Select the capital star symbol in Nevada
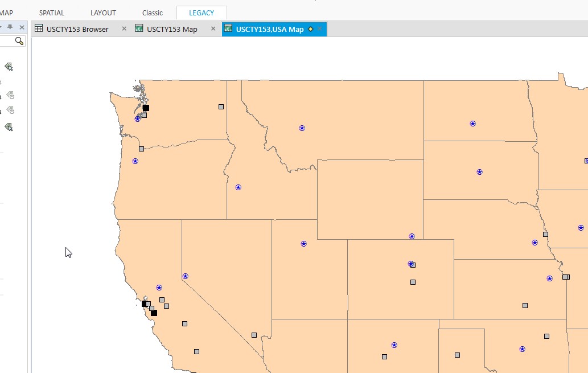The height and width of the screenshot is (373, 588). click(185, 276)
